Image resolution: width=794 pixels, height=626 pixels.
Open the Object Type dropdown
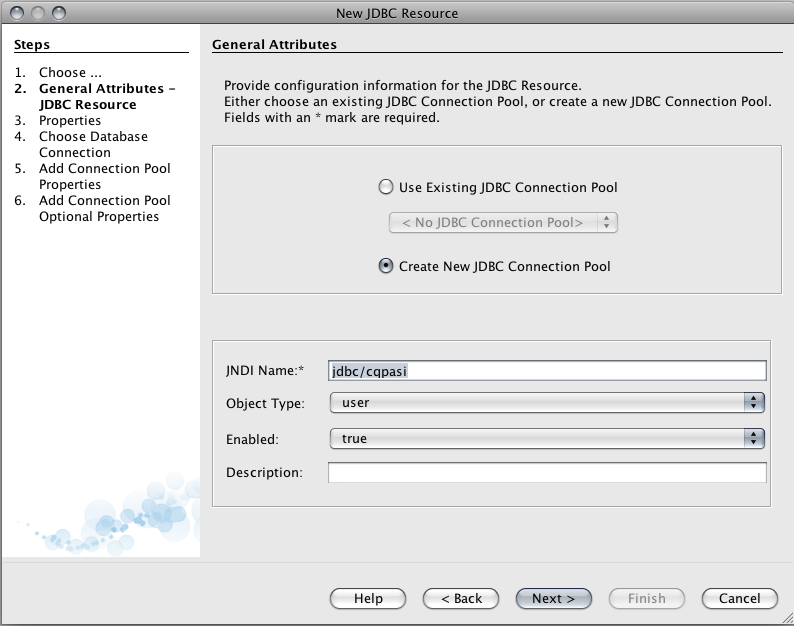click(547, 403)
